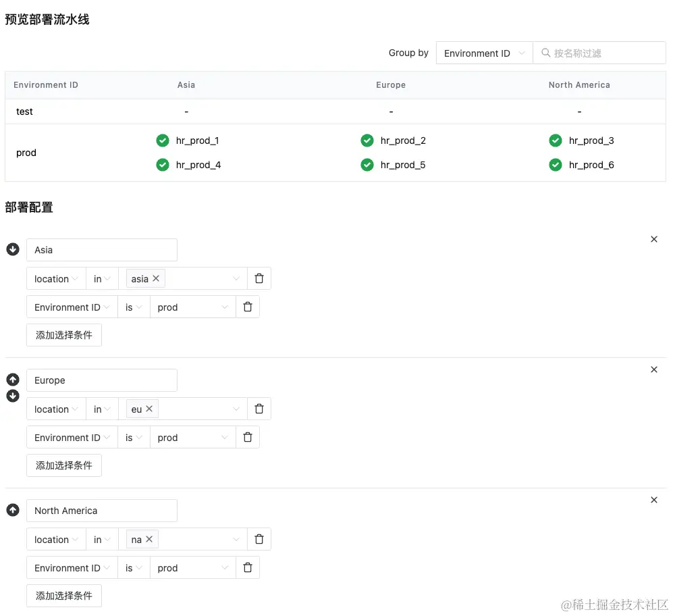Viewport: 673px width, 616px height.
Task: Edit the North America stage name field
Action: pos(102,511)
